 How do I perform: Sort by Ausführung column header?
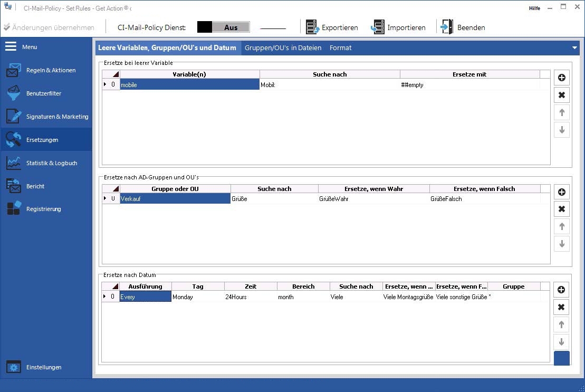coord(146,286)
